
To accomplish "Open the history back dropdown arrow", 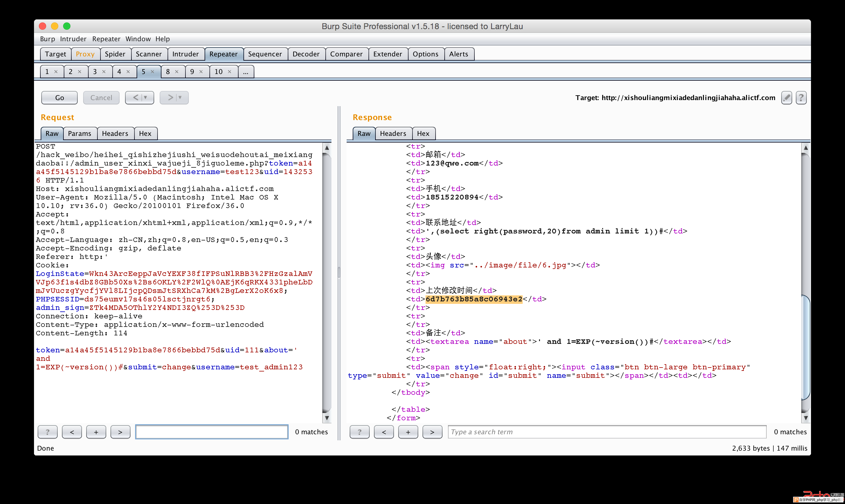I will click(146, 98).
